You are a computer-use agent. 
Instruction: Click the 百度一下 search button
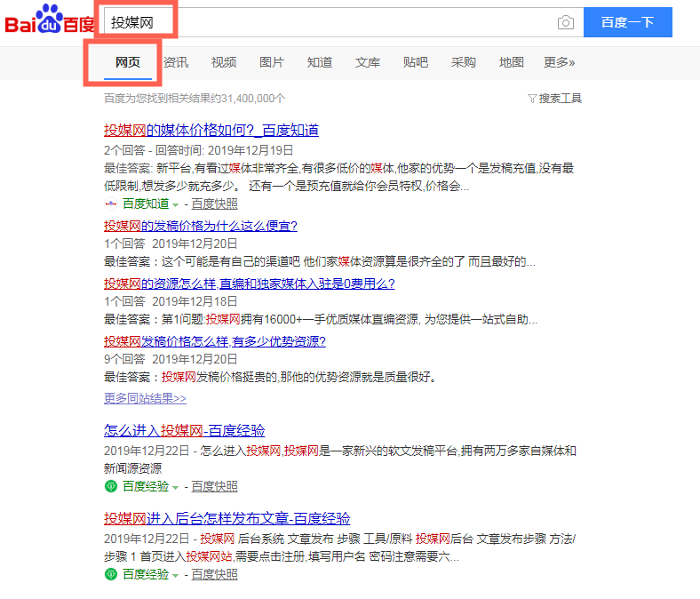point(628,22)
